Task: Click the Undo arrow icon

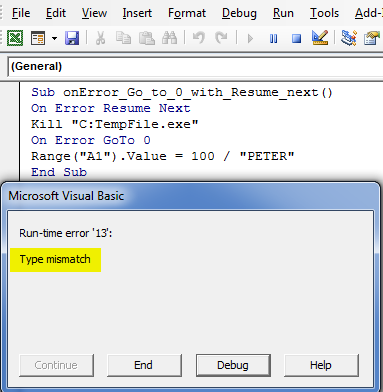Action: tap(199, 38)
